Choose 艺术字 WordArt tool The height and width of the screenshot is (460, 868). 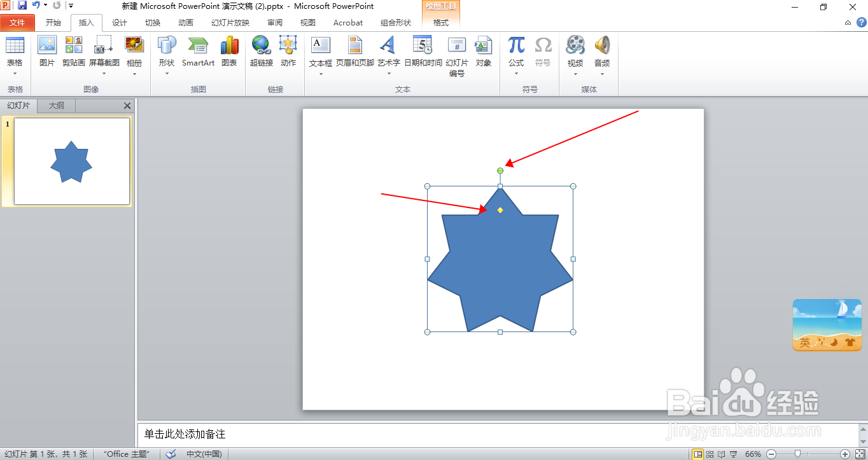pos(388,46)
